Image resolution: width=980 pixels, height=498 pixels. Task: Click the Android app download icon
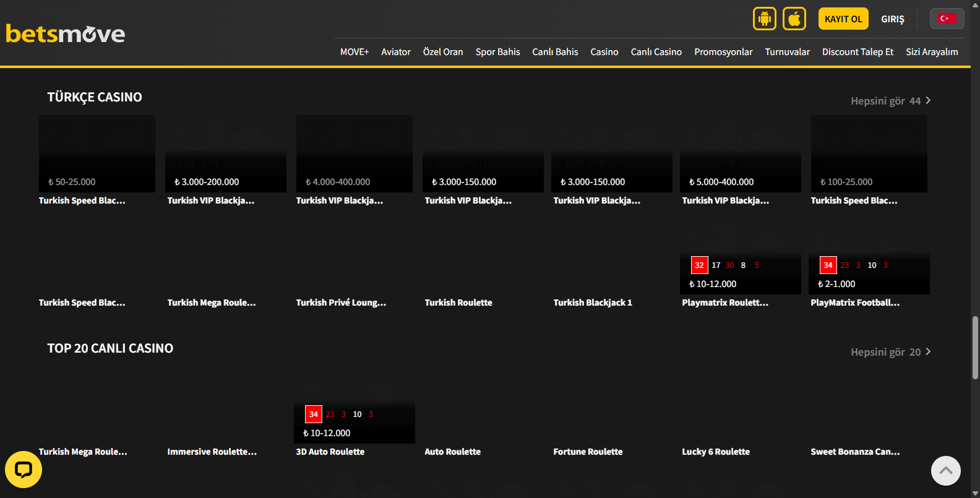tap(764, 19)
